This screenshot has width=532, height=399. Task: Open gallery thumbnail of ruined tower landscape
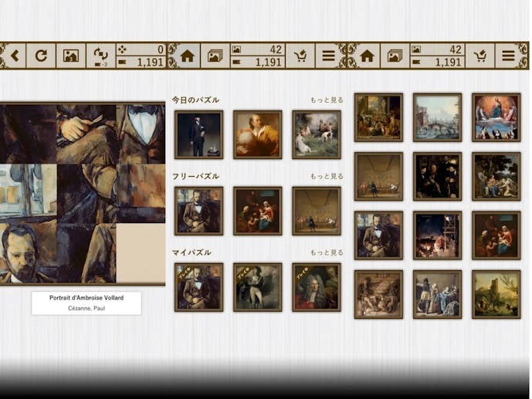tap(496, 294)
